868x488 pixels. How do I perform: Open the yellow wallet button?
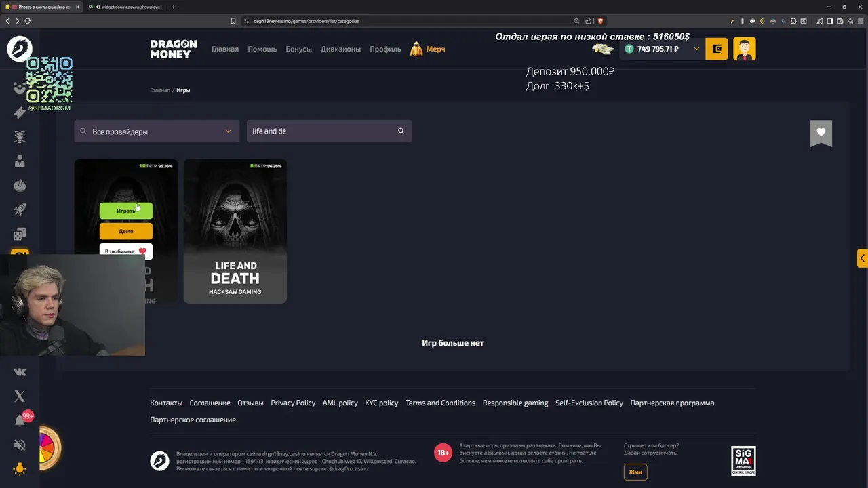click(717, 49)
